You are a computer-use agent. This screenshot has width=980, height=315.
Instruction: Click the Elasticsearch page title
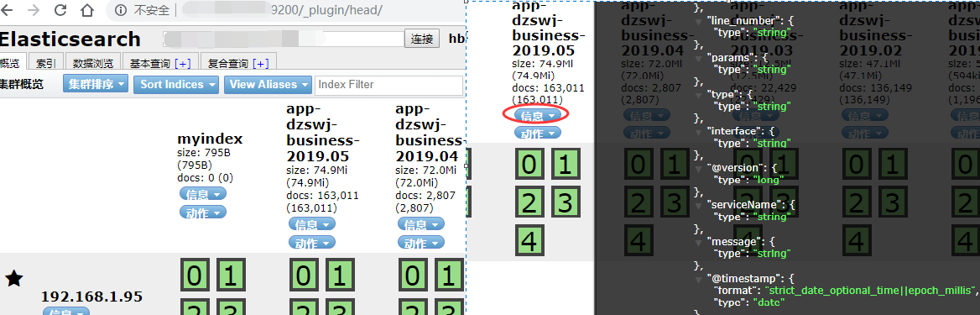click(x=70, y=39)
